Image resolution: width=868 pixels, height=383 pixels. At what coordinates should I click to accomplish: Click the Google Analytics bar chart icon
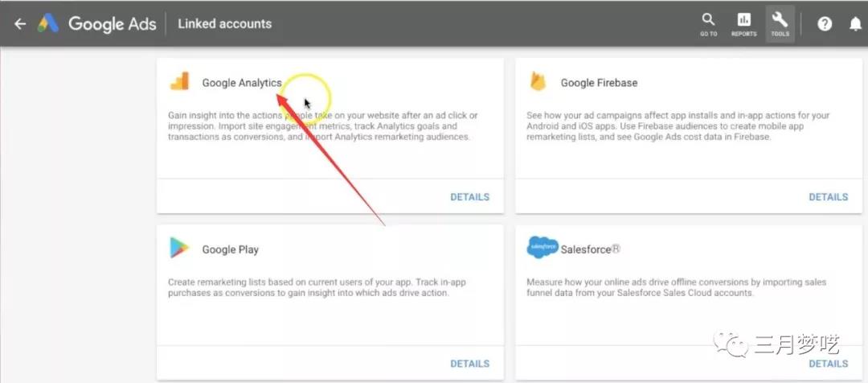[x=179, y=81]
